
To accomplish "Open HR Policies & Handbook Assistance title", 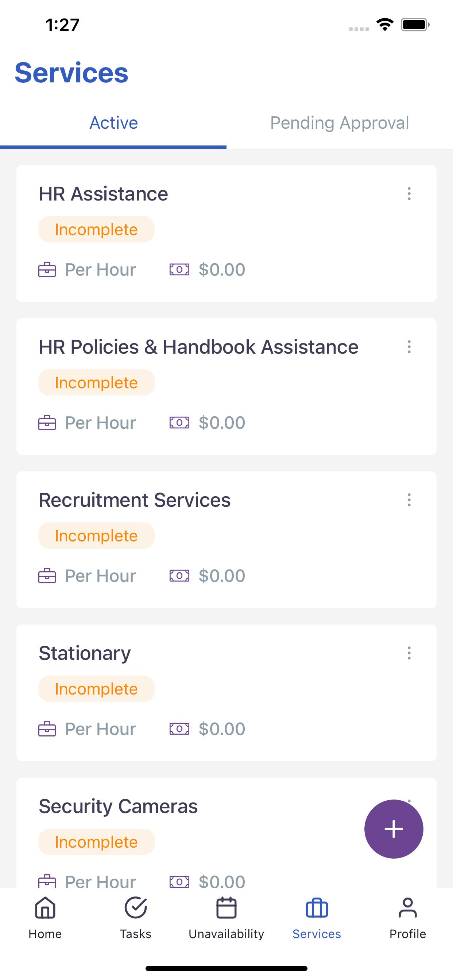I will point(199,347).
